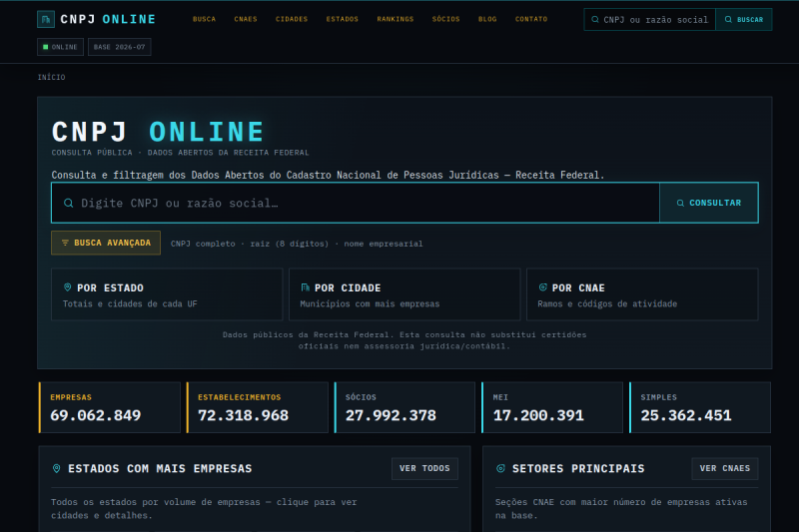This screenshot has height=532, width=799.
Task: Click the target icon on Por CNAE
Action: pos(542,287)
